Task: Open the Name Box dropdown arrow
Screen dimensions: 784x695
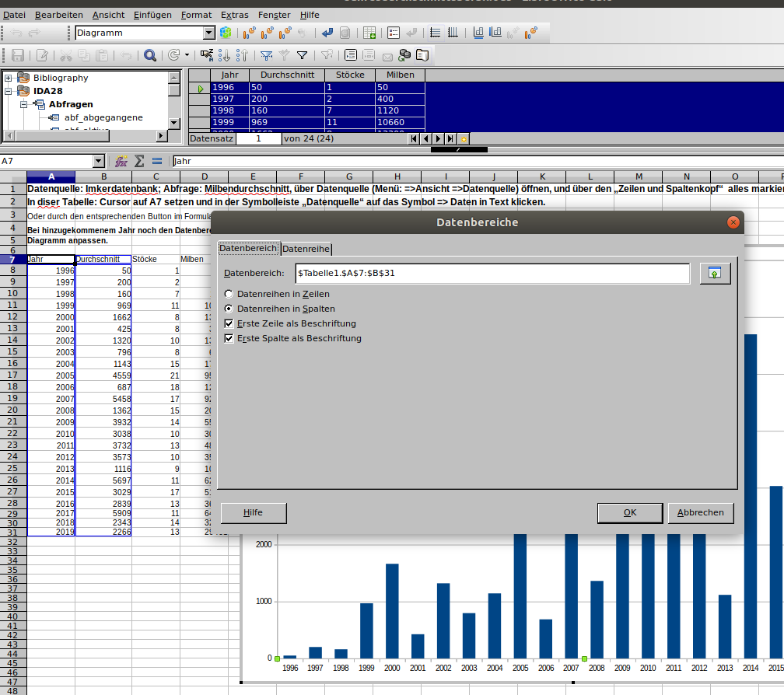Action: (99, 161)
